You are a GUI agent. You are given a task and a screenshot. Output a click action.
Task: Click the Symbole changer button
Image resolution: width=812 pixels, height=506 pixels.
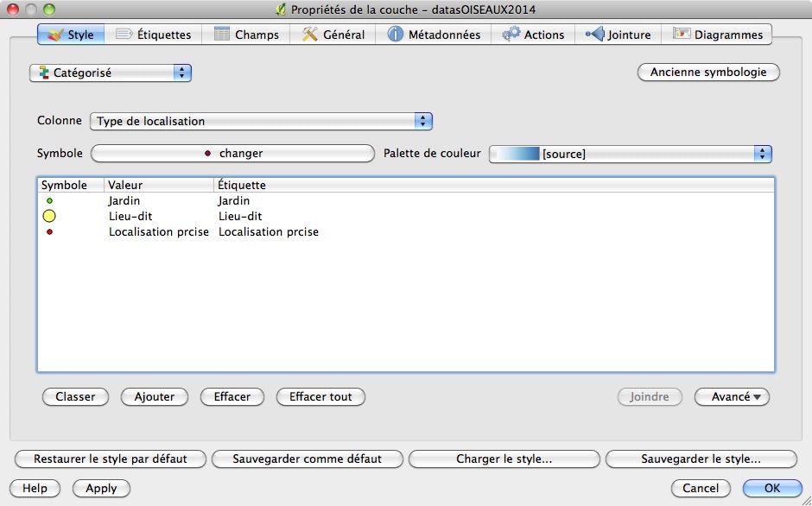232,154
